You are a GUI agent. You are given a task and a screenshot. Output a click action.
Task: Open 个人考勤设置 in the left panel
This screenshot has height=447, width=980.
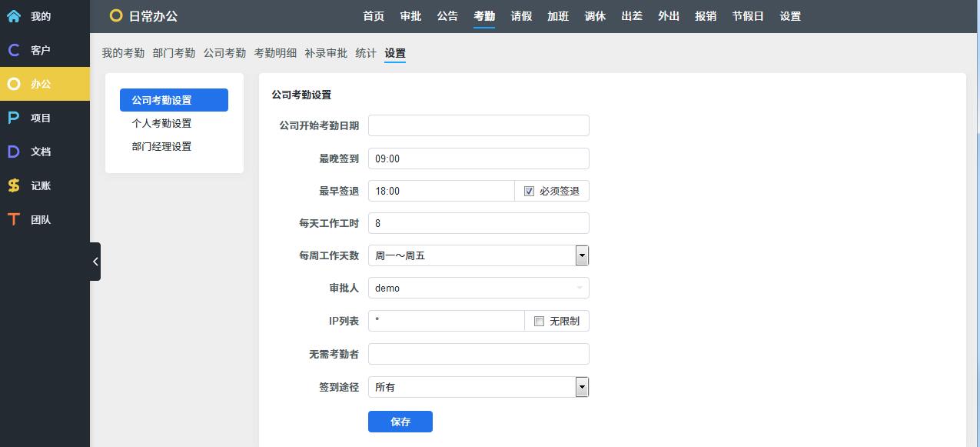click(x=161, y=123)
